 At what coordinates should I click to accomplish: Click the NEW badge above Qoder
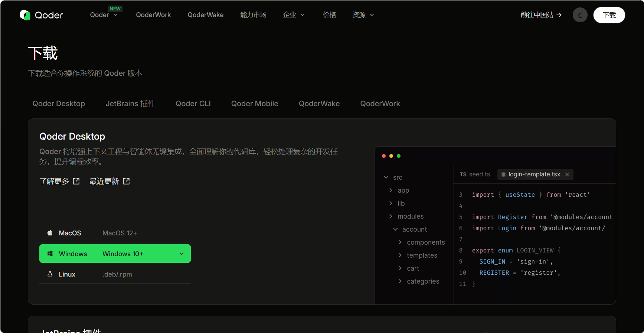pos(115,9)
